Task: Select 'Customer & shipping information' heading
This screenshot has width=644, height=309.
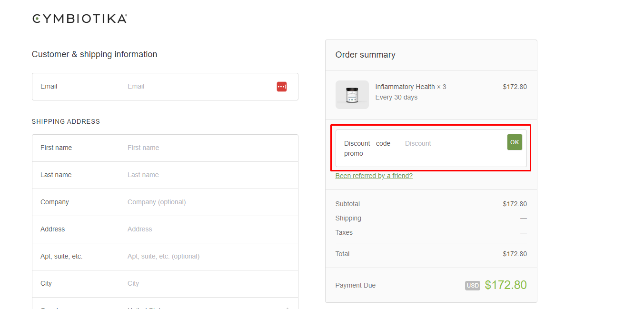Action: [x=95, y=54]
